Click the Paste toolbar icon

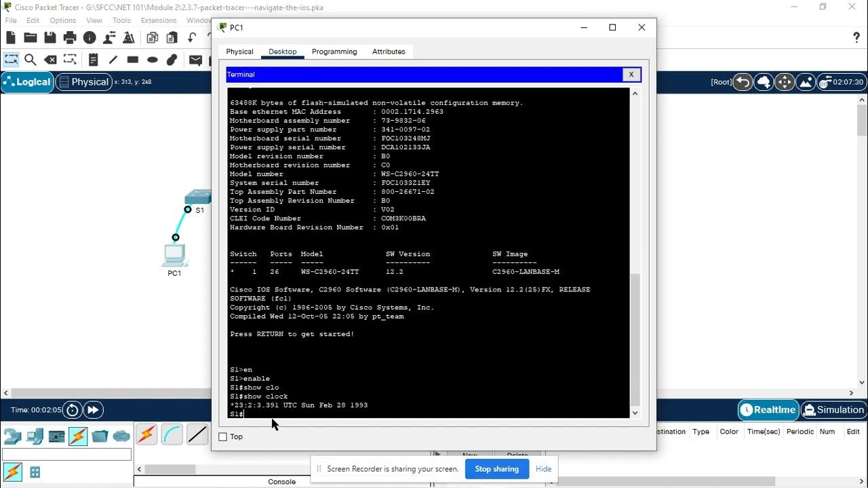[x=172, y=38]
